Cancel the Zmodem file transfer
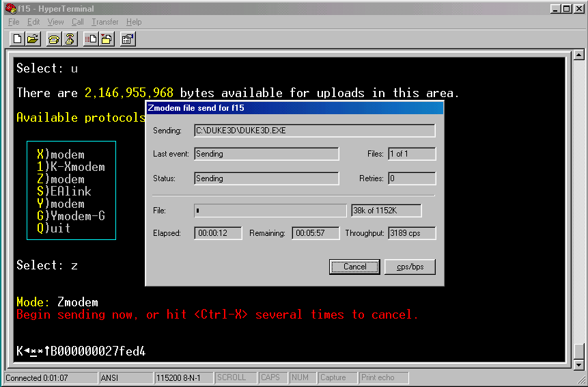588x387 pixels. pos(354,267)
